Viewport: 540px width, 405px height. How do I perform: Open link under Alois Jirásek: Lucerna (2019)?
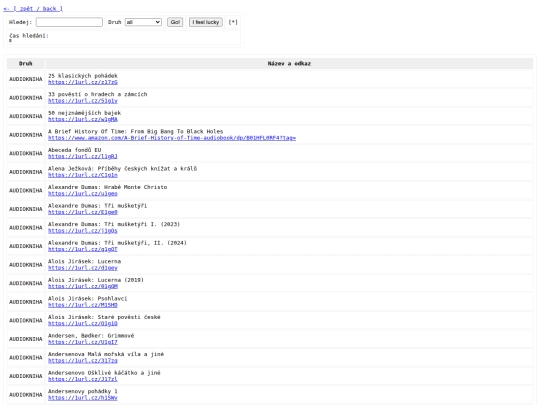(x=83, y=287)
